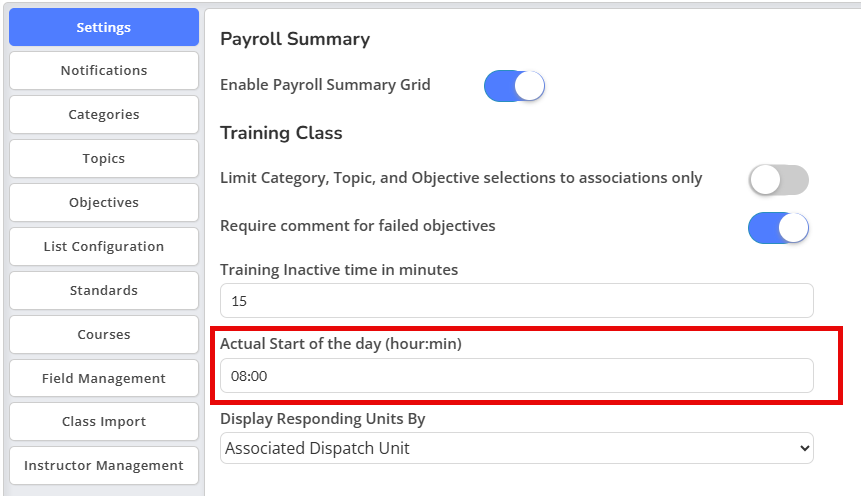861x496 pixels.
Task: Go to Field Management
Action: [x=104, y=378]
